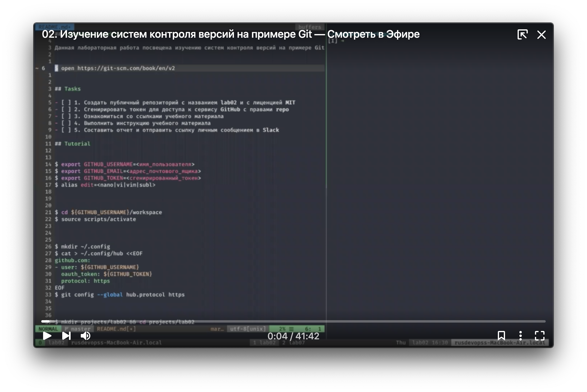Seek to middle of video progress bar
This screenshot has height=392, width=587.
pos(293,321)
